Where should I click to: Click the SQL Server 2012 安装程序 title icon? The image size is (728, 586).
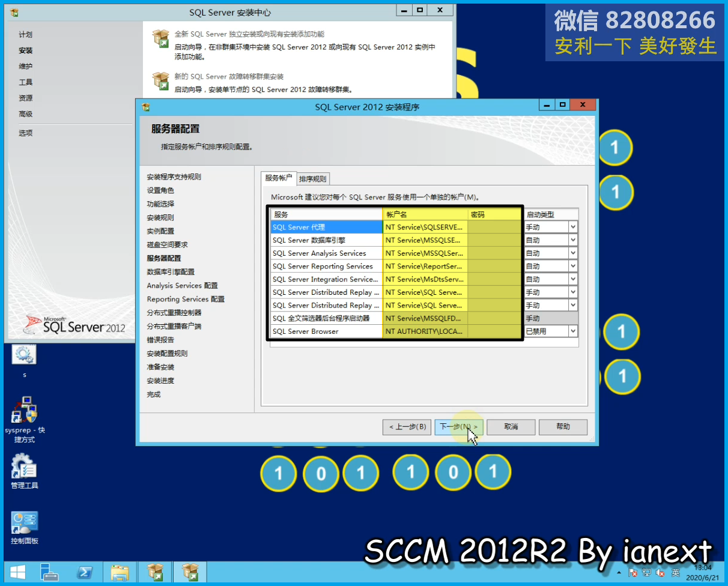click(x=145, y=107)
